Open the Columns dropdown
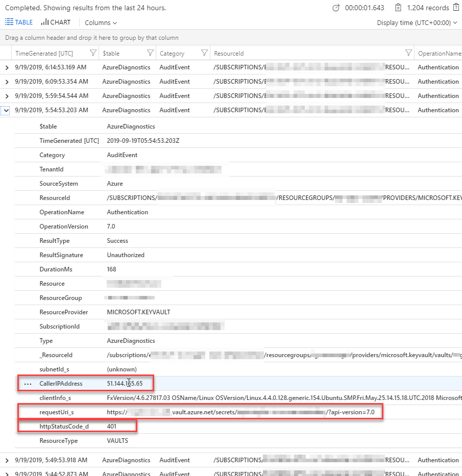 (101, 22)
